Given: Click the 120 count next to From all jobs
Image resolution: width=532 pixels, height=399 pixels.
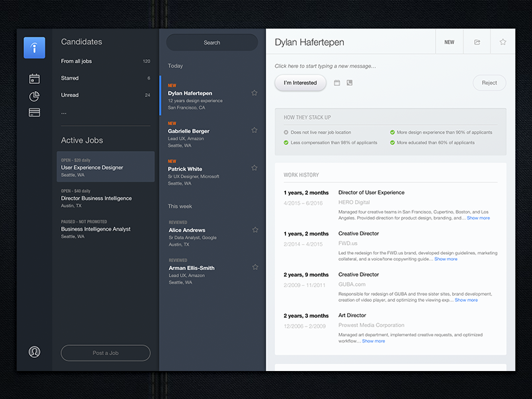Looking at the screenshot, I should (146, 61).
